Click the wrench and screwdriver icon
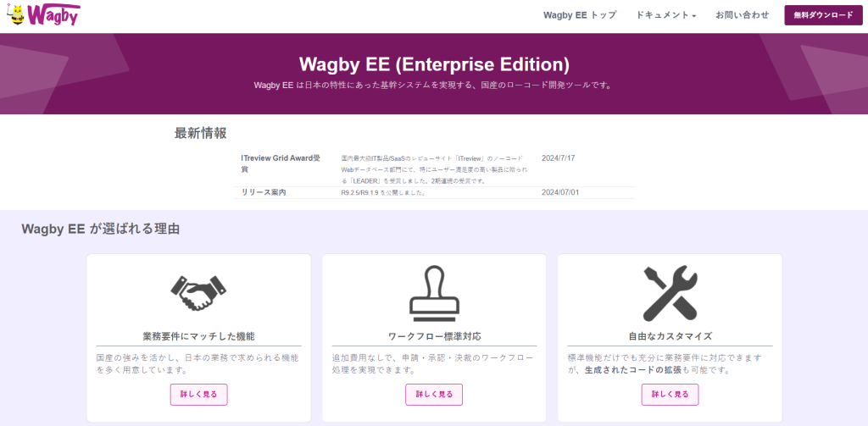 click(670, 293)
